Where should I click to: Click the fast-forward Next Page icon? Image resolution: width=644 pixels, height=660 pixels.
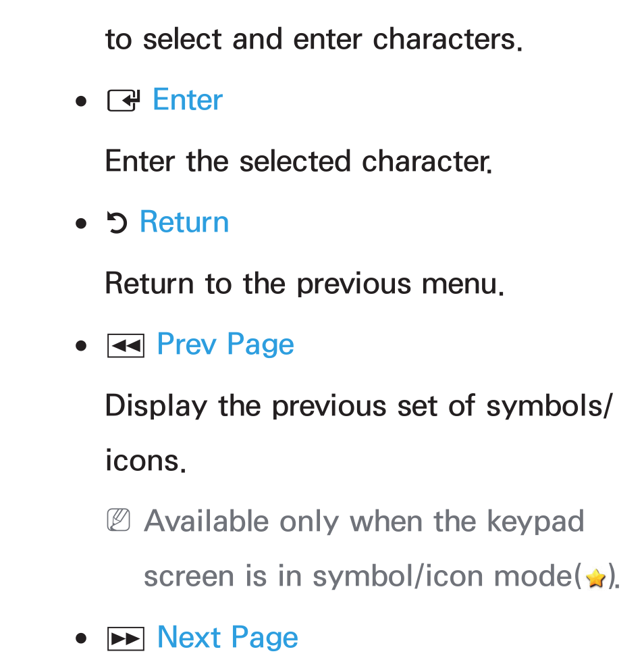(x=126, y=638)
